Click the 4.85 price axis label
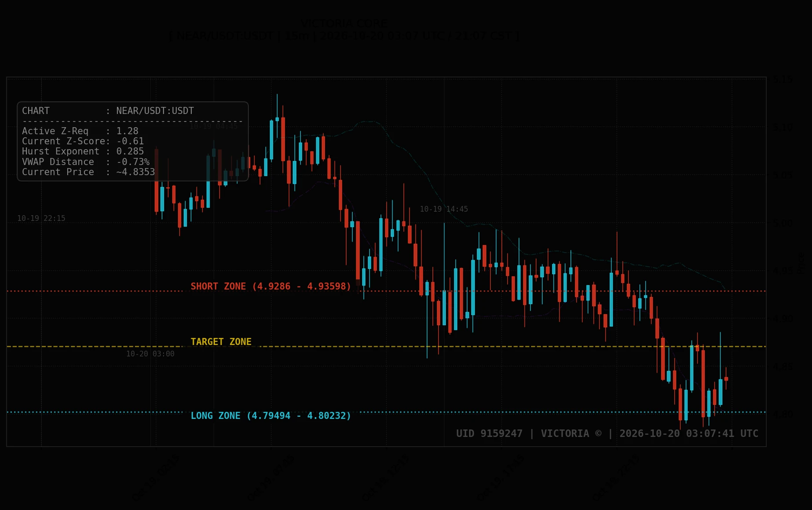Screen dimensions: 812x510 click(x=783, y=367)
